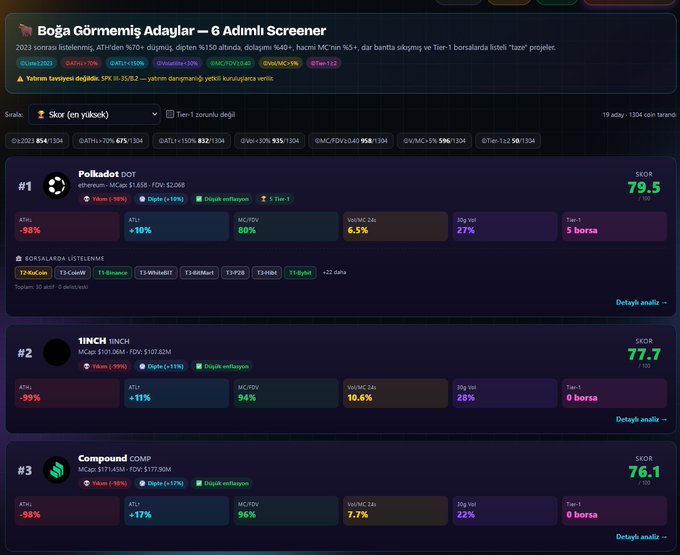The height and width of the screenshot is (555, 680).
Task: Click the V/MC>5% 596/1304 stat chip
Action: 434,141
